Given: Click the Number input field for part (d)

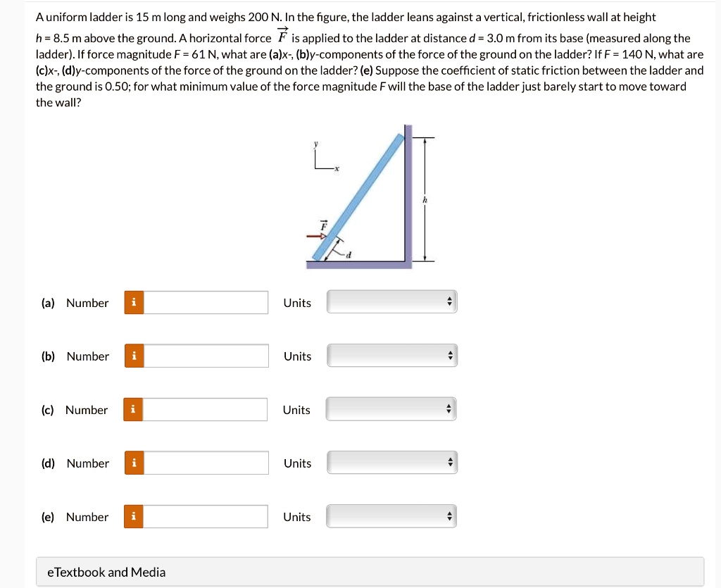Looking at the screenshot, I should [204, 463].
